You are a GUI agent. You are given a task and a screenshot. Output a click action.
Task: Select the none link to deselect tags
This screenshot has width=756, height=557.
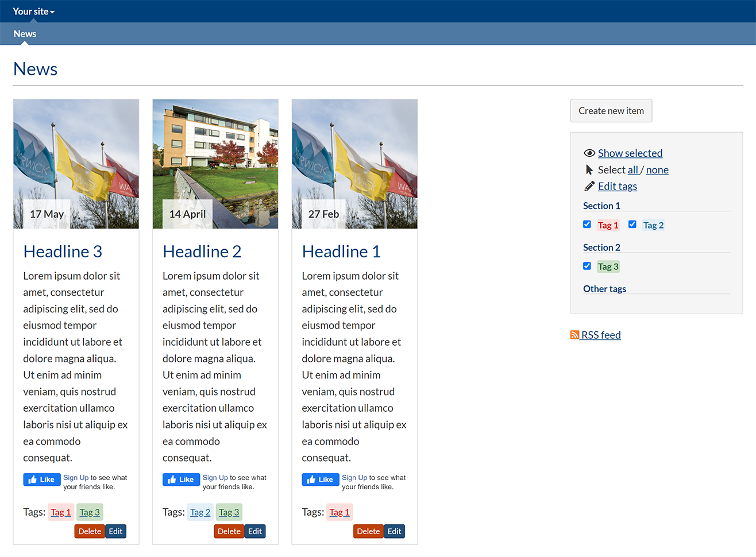[x=657, y=170]
